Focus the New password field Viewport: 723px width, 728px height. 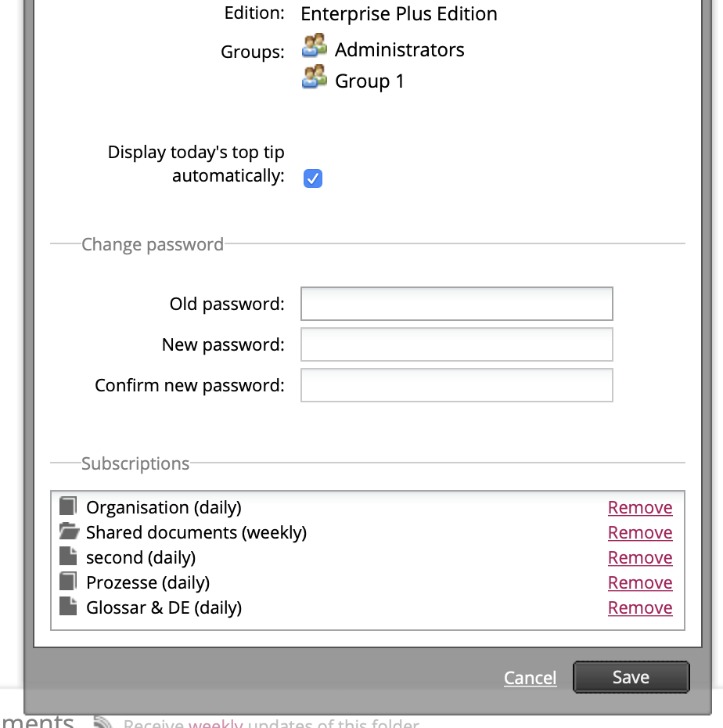tap(457, 344)
